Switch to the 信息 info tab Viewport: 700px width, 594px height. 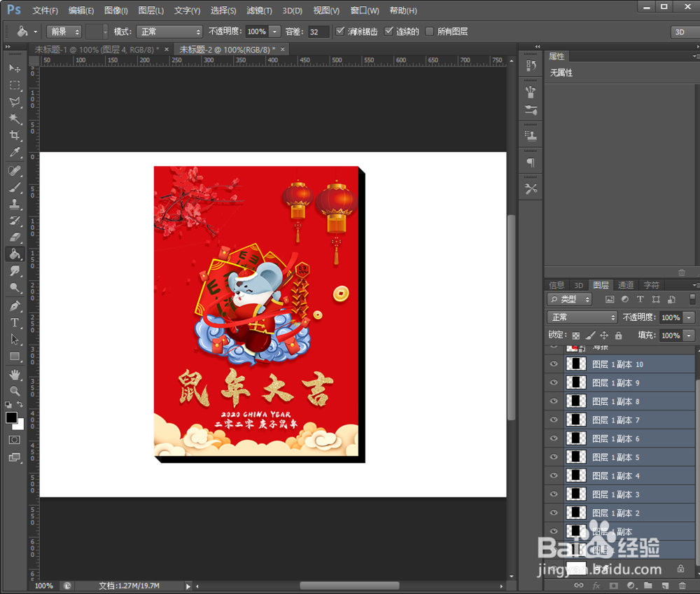(556, 285)
